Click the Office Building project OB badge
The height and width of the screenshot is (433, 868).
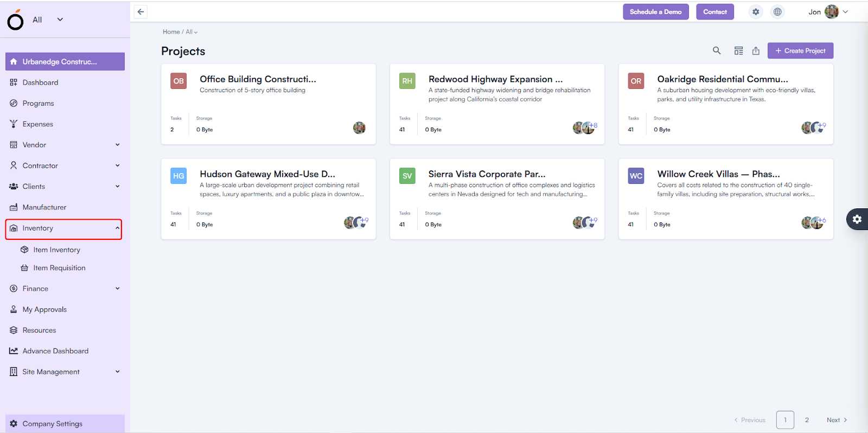pyautogui.click(x=178, y=81)
